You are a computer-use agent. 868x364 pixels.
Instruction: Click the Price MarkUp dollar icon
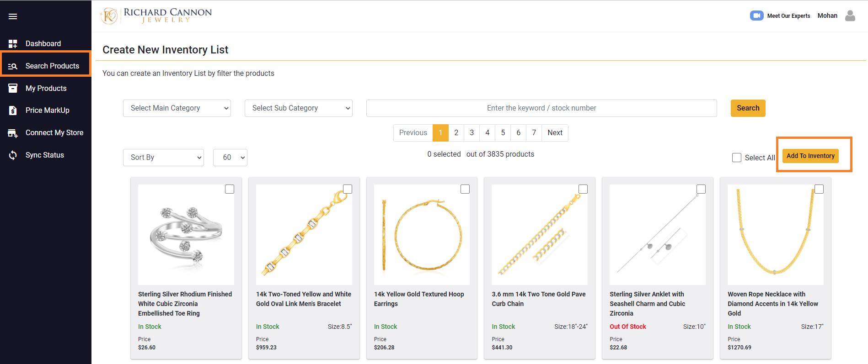tap(13, 111)
